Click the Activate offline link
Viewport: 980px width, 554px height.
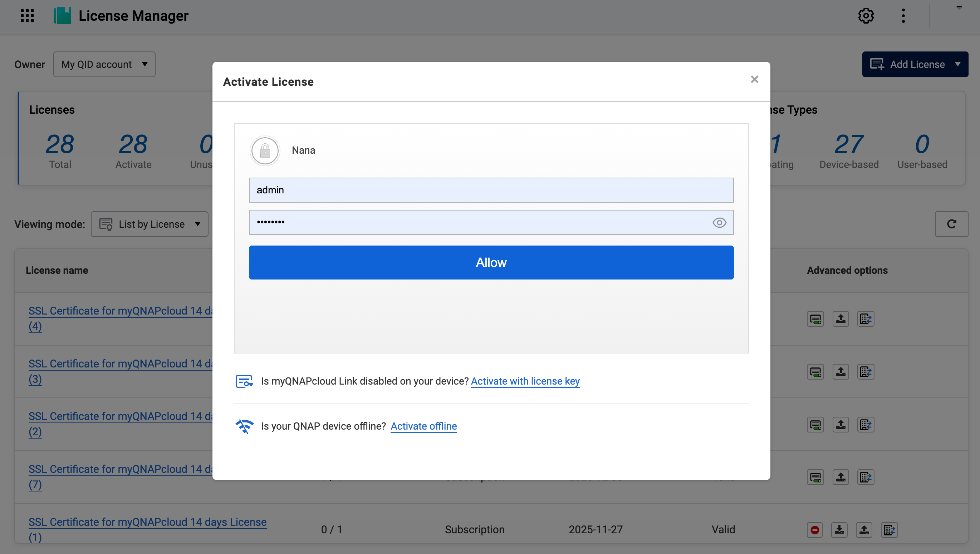point(423,426)
